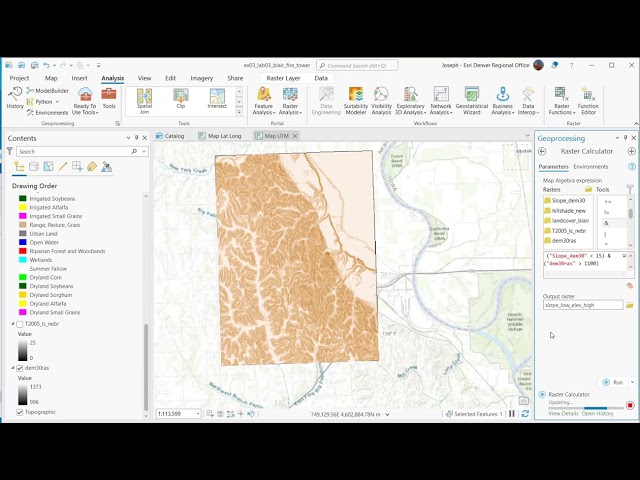Open the Function Editor

[588, 101]
